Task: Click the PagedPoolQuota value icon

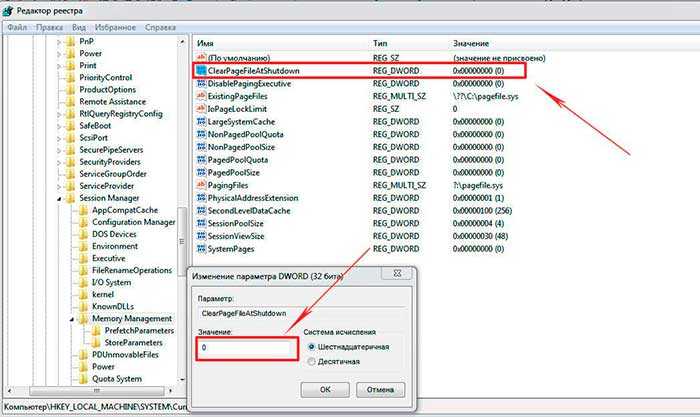Action: 201,160
